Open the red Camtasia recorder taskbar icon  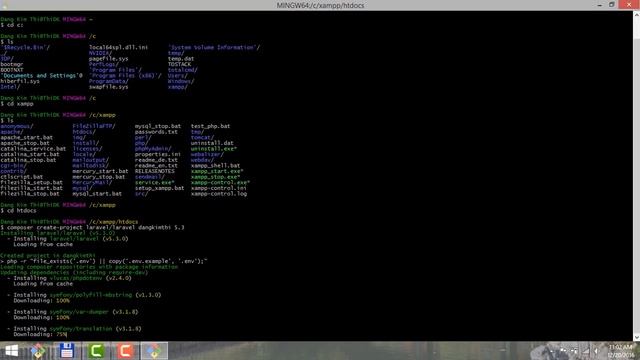pos(125,351)
